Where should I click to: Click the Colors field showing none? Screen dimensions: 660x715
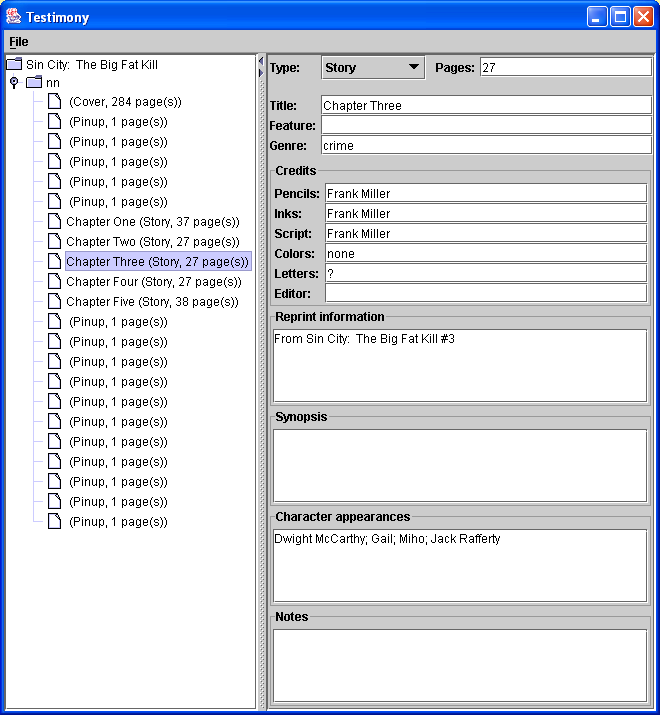tap(486, 254)
